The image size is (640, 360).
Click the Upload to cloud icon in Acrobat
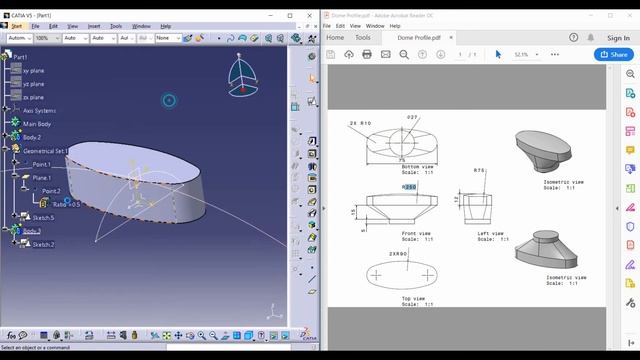(x=349, y=54)
